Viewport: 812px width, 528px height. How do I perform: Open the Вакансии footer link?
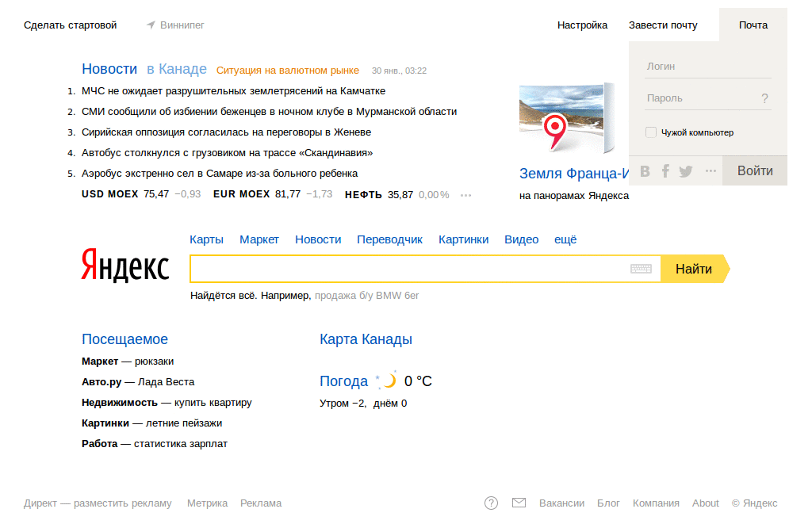pyautogui.click(x=562, y=503)
